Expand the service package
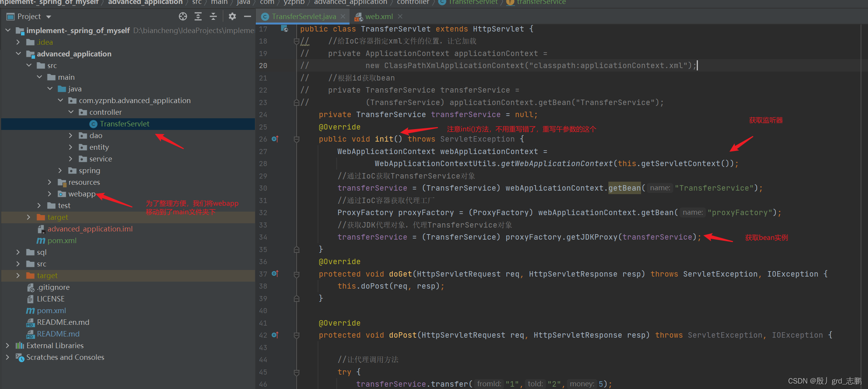Image resolution: width=868 pixels, height=389 pixels. pos(71,159)
